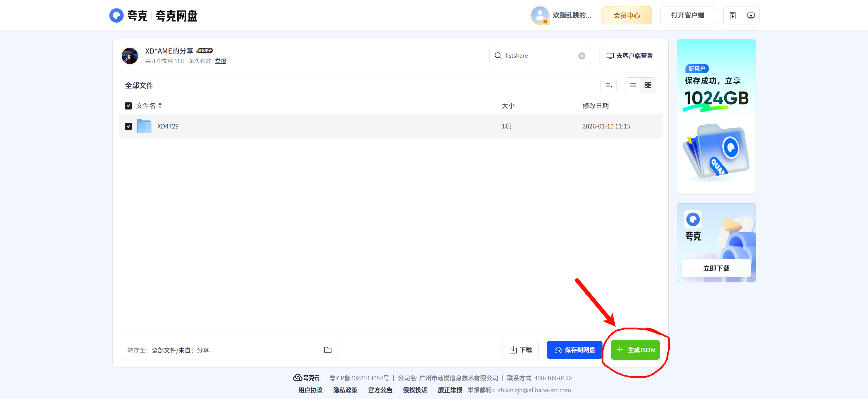This screenshot has width=868, height=399.
Task: Click the 打开客户端 button
Action: click(687, 16)
